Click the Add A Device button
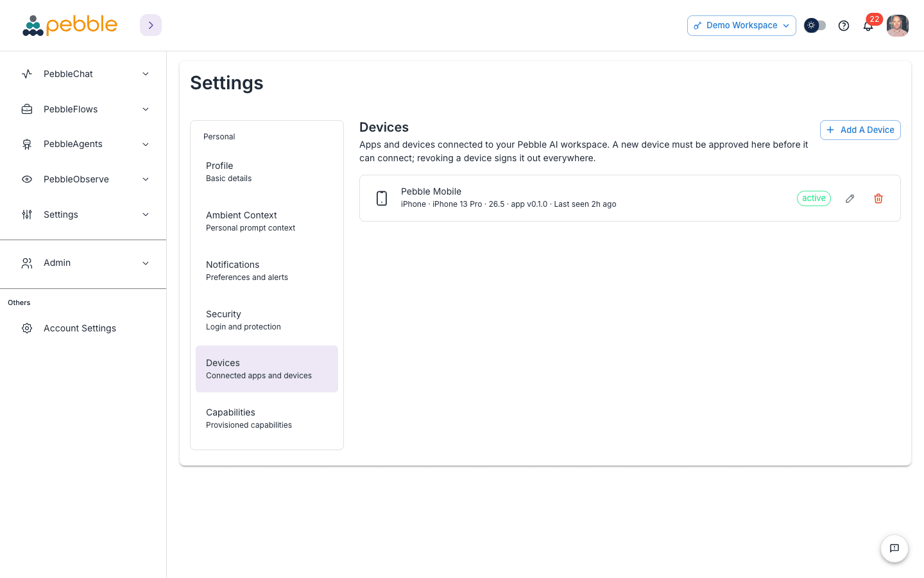 860,130
